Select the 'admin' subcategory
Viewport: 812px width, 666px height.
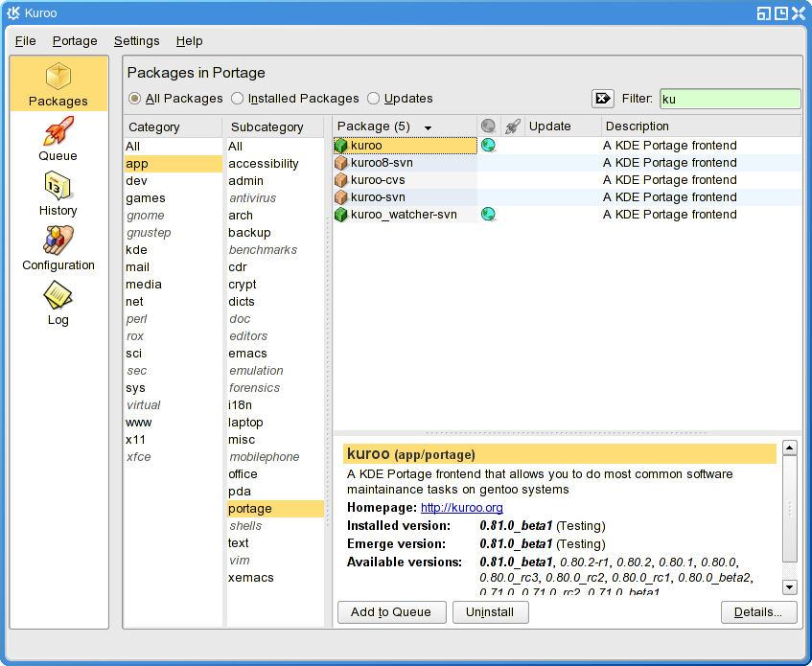[275, 181]
